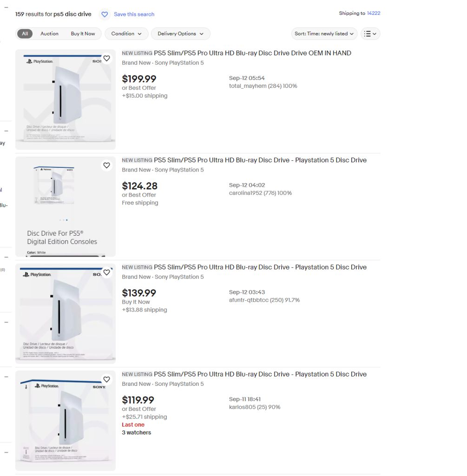The width and height of the screenshot is (467, 476).
Task: Add the $119.99 listing to watchlist with its heart icon
Action: tap(106, 379)
